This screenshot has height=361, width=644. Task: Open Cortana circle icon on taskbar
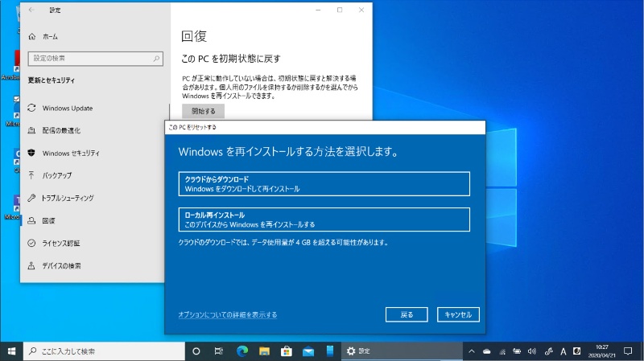coord(196,351)
